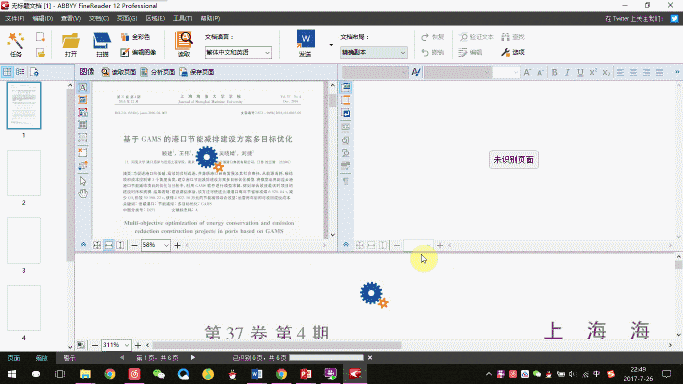Screen dimensions: 683x384
Task: Open the Document (文档) menu
Action: (99, 18)
